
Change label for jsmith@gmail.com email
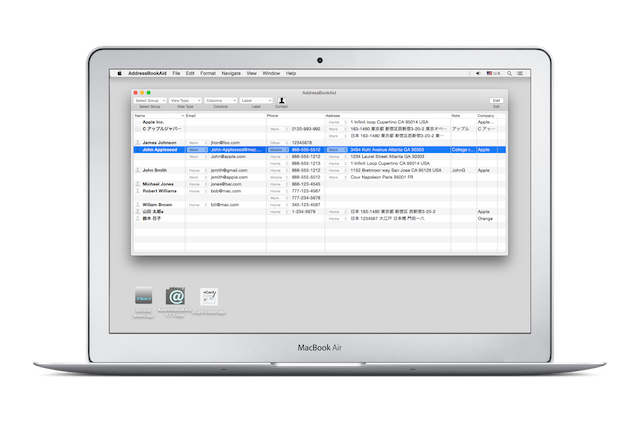click(197, 170)
